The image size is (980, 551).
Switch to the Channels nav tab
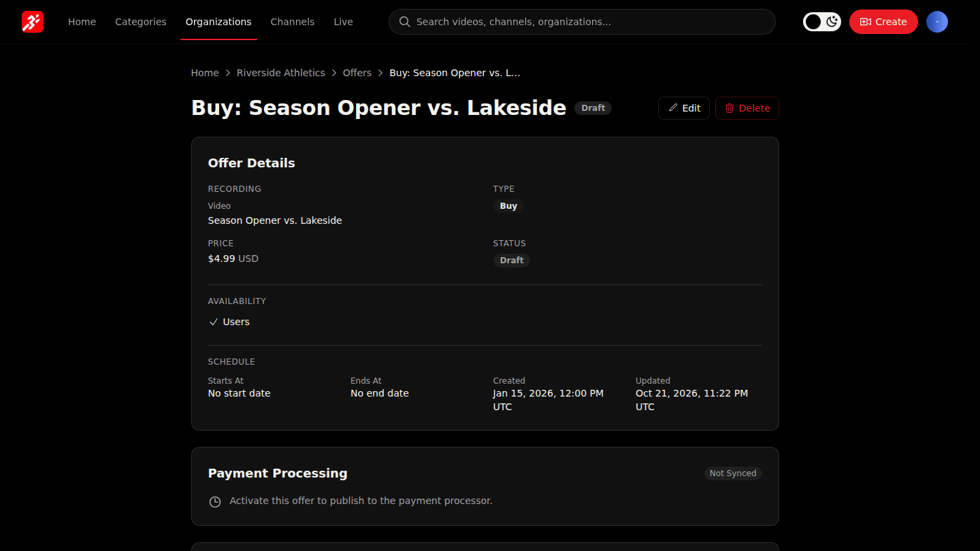coord(293,22)
